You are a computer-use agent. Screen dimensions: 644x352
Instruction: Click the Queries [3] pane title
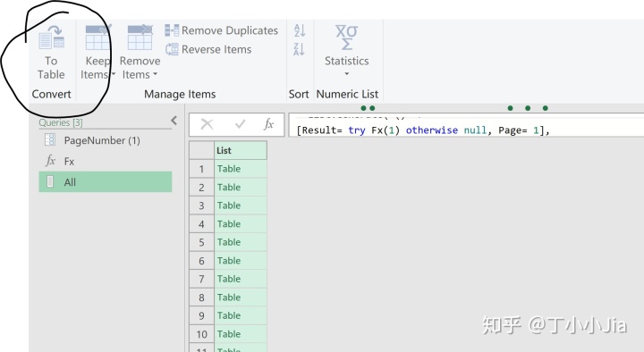[x=61, y=122]
